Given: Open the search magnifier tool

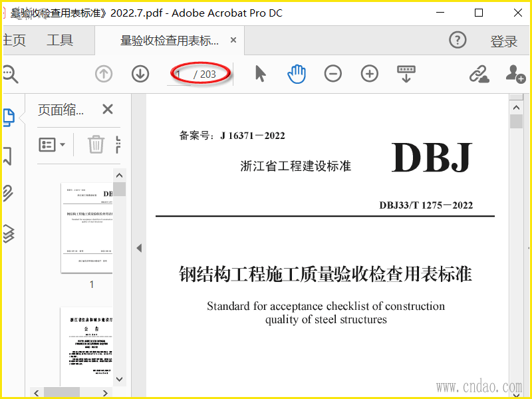Looking at the screenshot, I should [10, 74].
